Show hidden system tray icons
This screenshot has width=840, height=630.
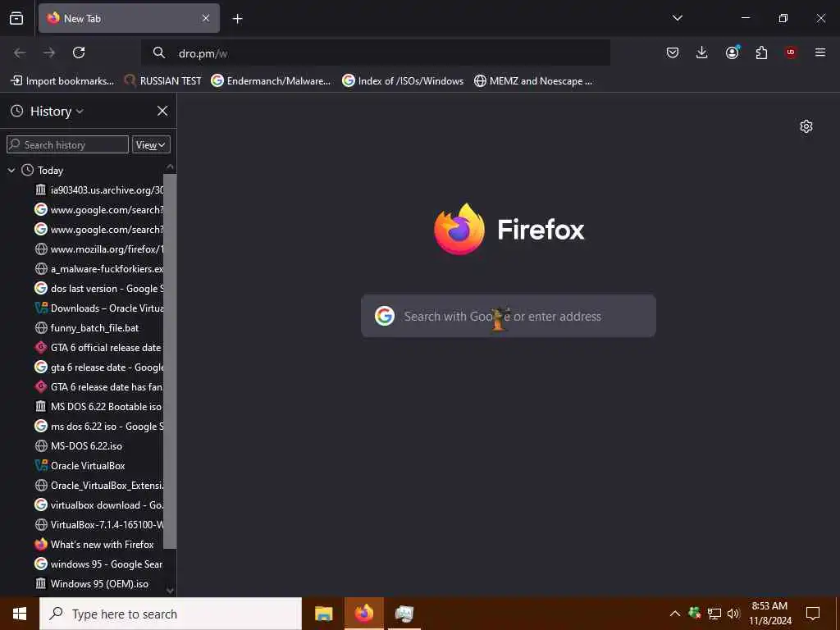[x=675, y=614]
